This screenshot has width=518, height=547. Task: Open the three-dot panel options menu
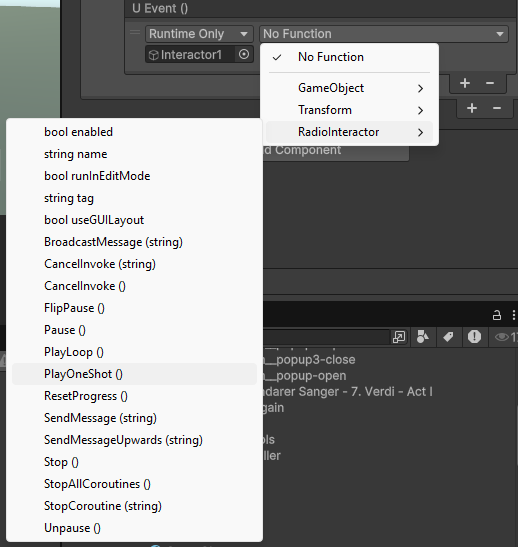513,315
